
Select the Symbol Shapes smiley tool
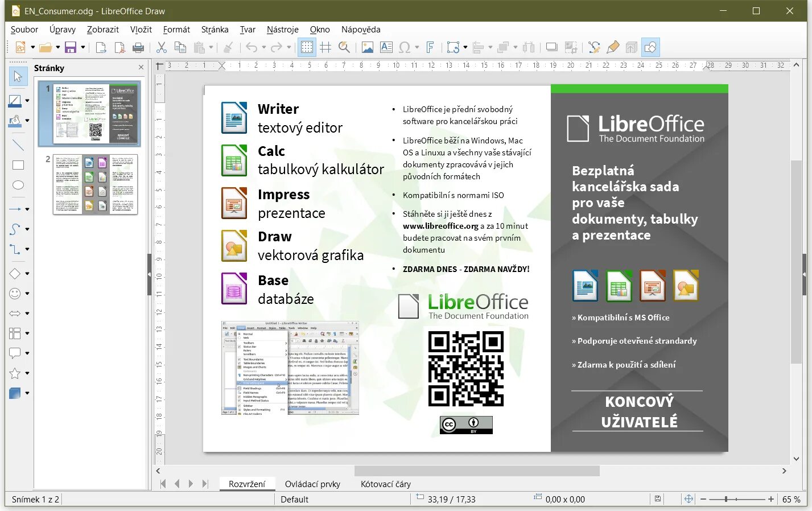(x=15, y=294)
